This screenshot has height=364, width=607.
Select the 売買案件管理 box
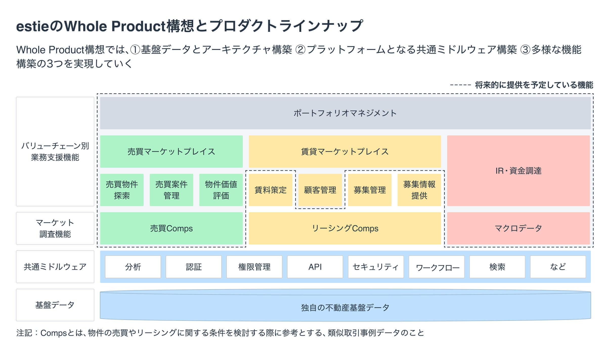click(171, 190)
